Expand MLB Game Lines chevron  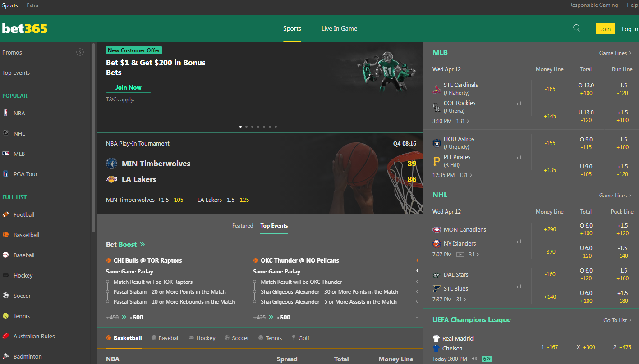pyautogui.click(x=630, y=53)
